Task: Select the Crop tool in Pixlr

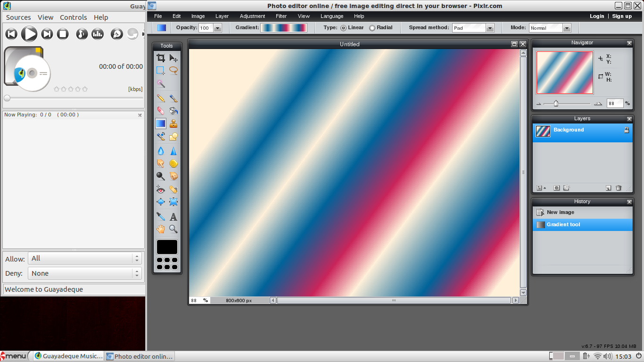Action: 161,58
